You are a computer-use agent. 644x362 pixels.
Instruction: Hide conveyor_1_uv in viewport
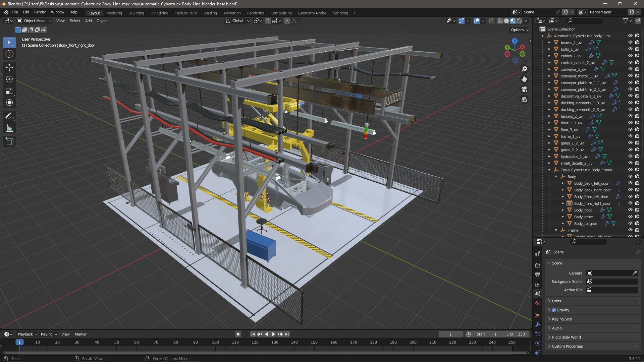(x=630, y=69)
